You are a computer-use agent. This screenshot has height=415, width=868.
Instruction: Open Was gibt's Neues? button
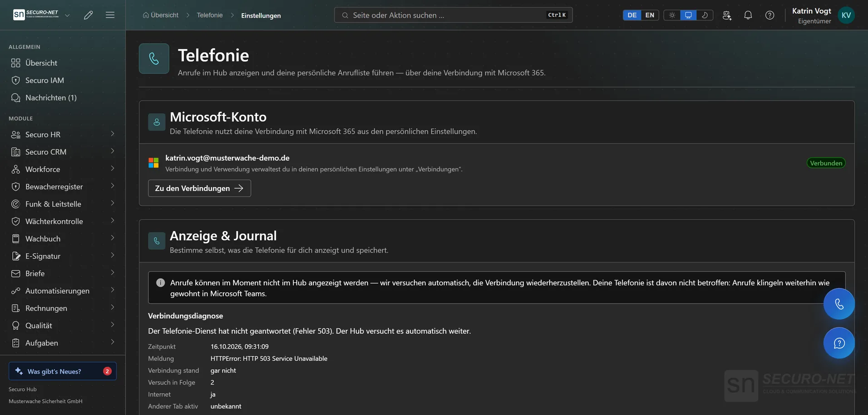tap(63, 371)
